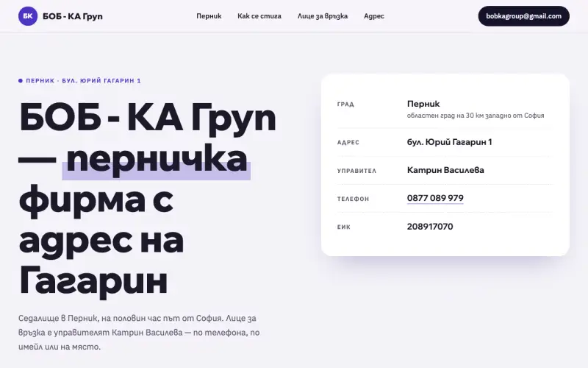Click the description областен град на 30 км

click(475, 116)
